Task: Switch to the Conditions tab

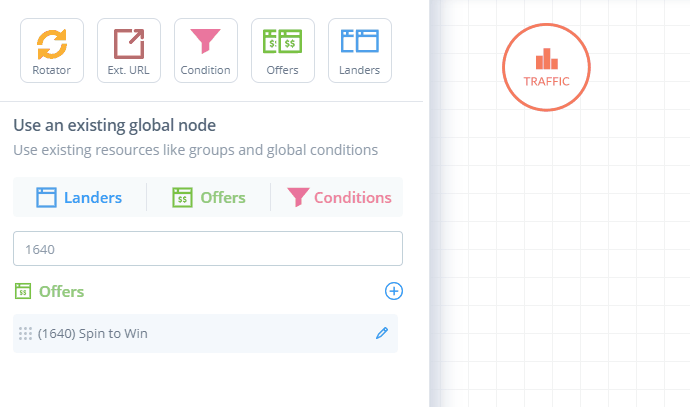Action: [339, 197]
